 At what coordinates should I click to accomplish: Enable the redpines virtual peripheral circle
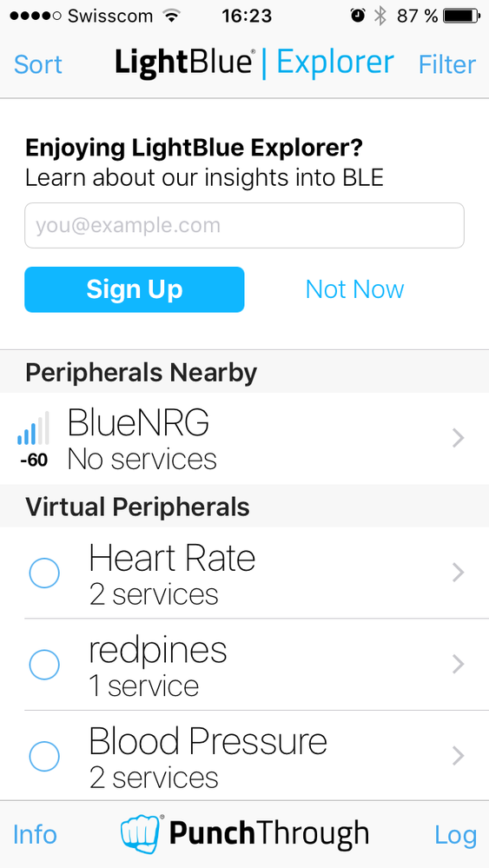pyautogui.click(x=44, y=665)
